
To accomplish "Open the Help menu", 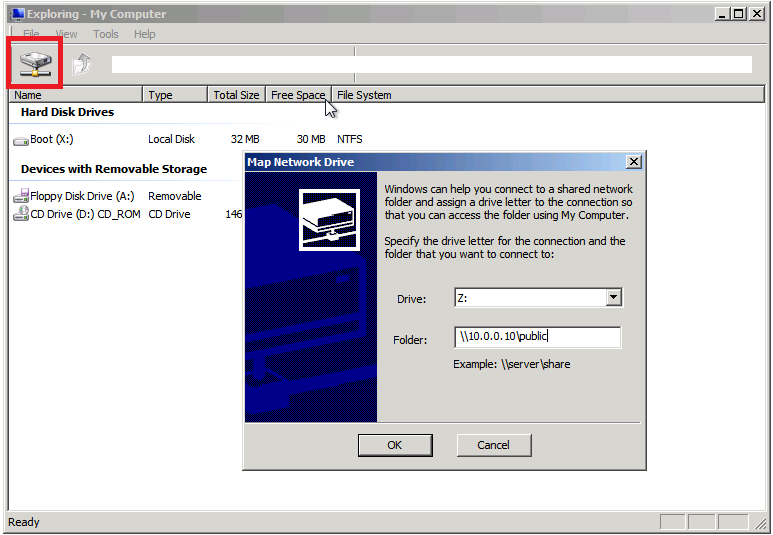I will tap(144, 34).
